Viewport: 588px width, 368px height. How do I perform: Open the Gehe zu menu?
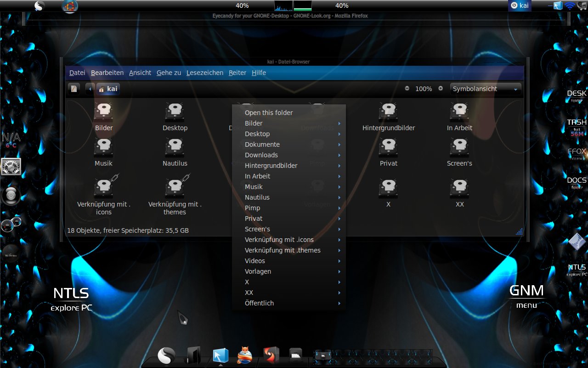coord(169,73)
